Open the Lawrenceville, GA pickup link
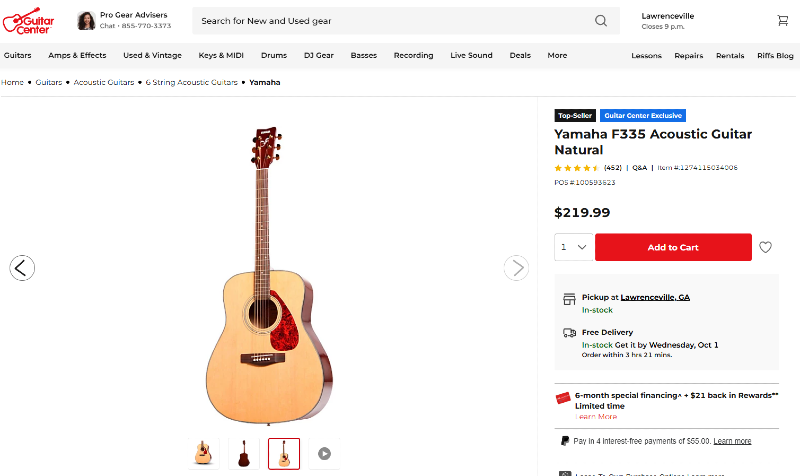 tap(655, 297)
